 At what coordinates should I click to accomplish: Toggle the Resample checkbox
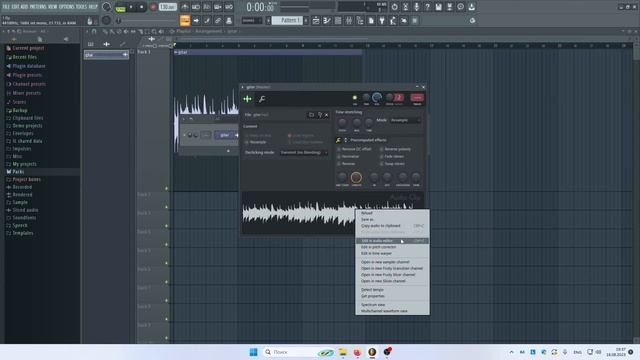click(x=256, y=142)
